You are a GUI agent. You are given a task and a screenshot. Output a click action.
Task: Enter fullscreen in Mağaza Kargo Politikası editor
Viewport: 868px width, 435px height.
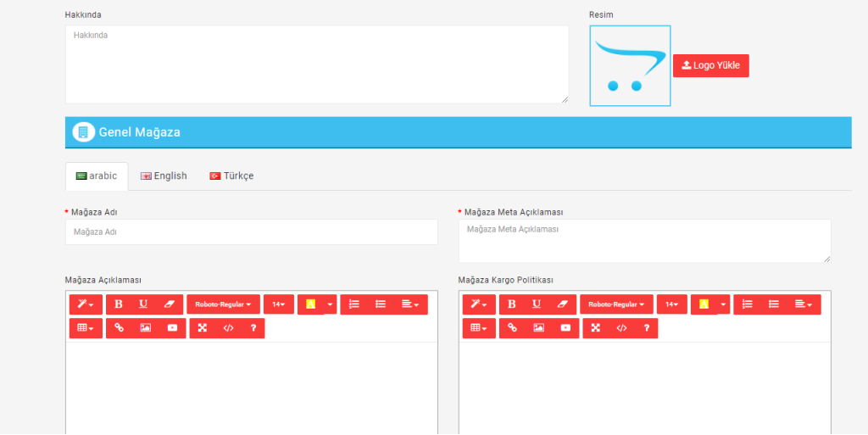595,328
